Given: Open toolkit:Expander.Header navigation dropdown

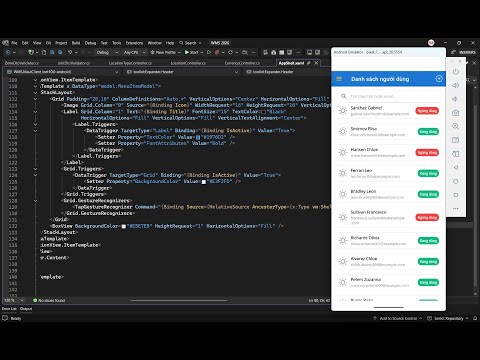Looking at the screenshot, I should [x=183, y=72].
